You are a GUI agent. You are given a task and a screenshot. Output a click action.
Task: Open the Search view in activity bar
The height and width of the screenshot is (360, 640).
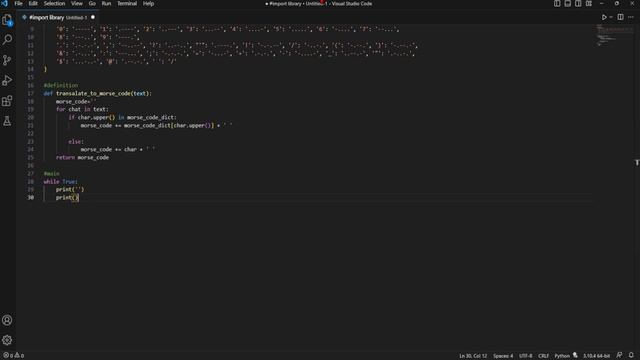(x=7, y=40)
